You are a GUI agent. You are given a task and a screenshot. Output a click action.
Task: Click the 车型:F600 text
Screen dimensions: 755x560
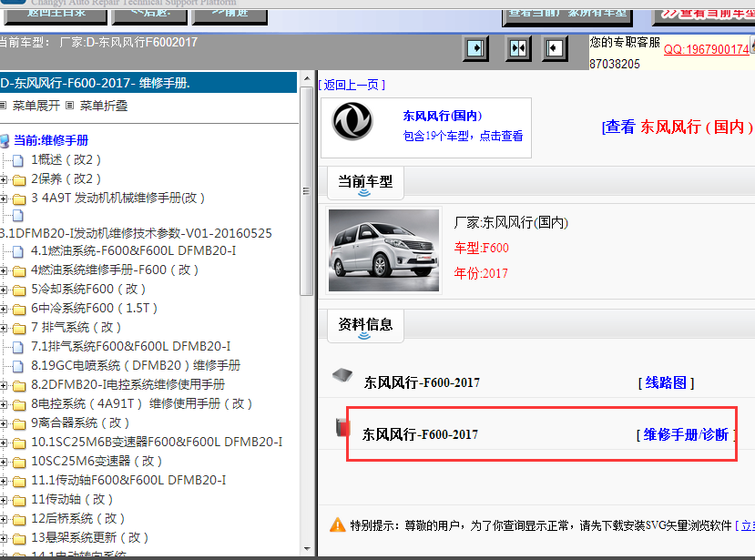pyautogui.click(x=481, y=248)
